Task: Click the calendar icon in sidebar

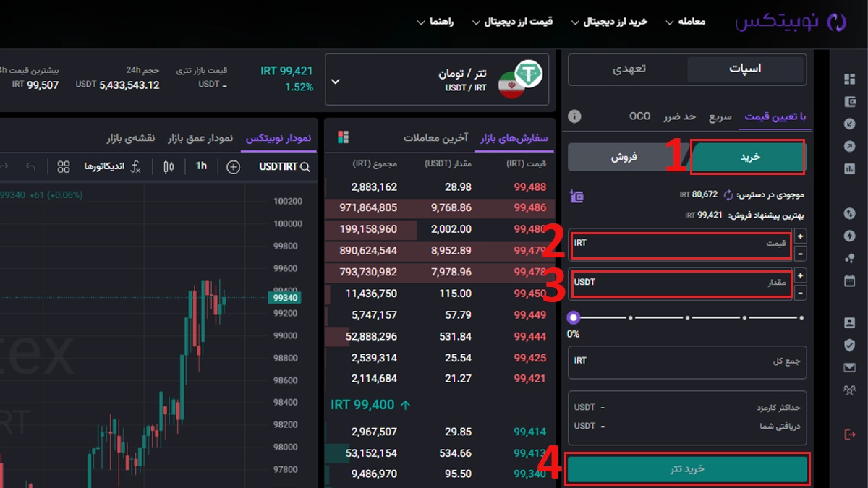Action: pos(849,281)
